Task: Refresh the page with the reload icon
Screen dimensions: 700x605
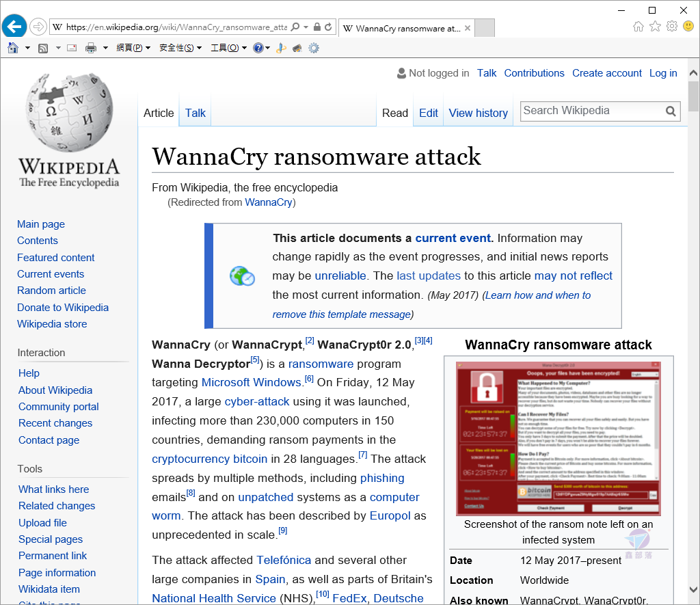Action: 328,27
